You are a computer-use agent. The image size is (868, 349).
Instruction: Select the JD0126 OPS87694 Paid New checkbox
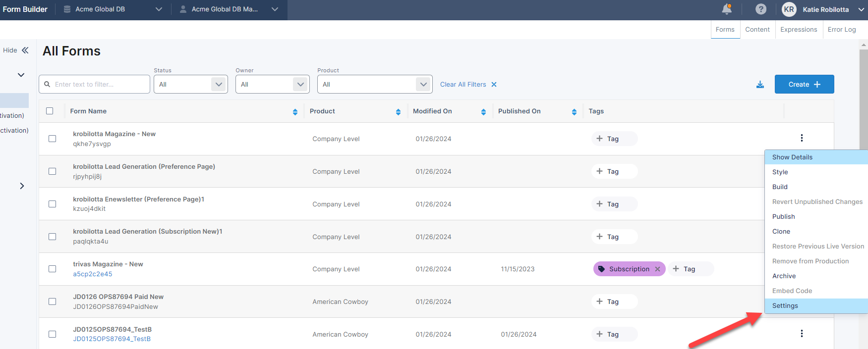[52, 301]
